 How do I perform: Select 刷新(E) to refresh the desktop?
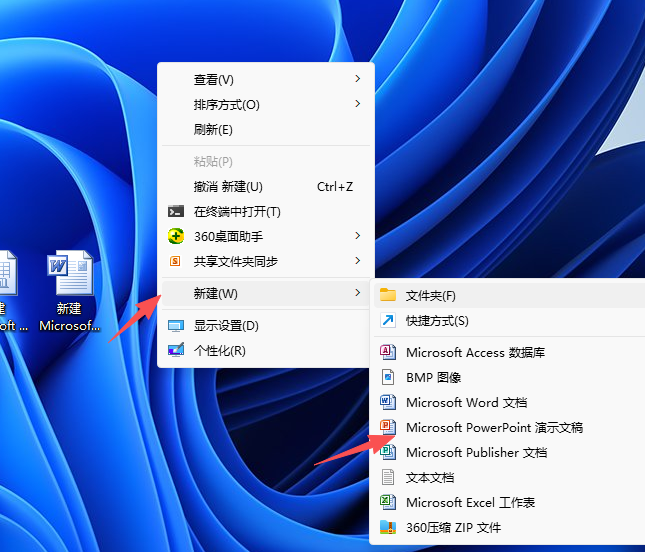pyautogui.click(x=266, y=130)
